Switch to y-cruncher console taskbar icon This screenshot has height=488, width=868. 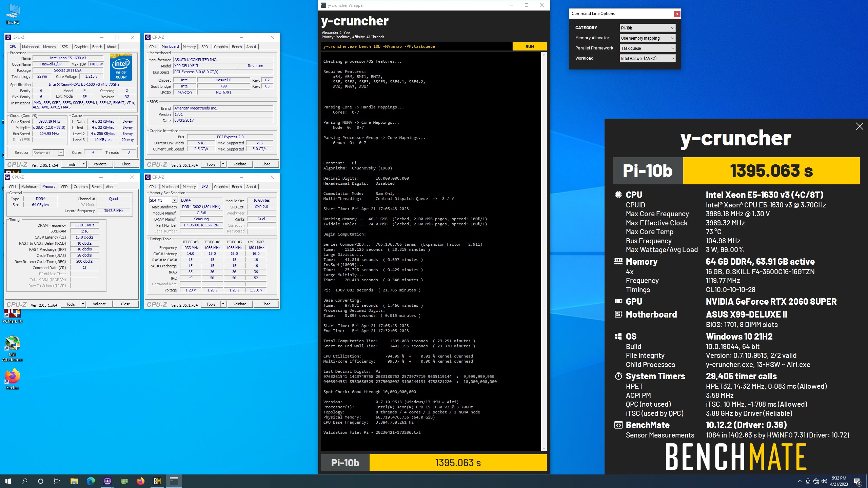click(174, 481)
